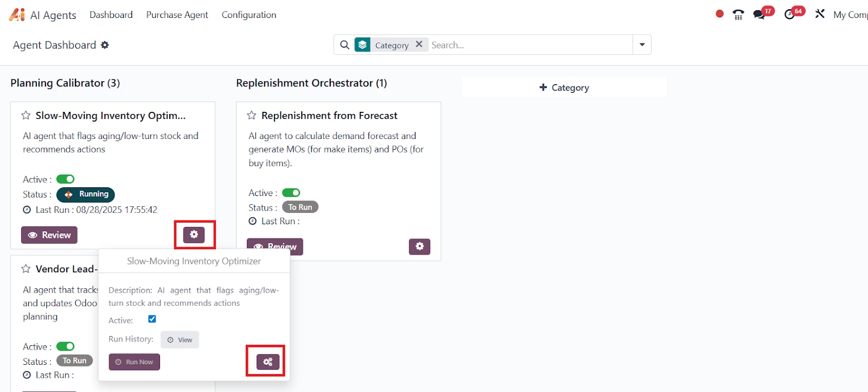Click the AI Agents app logo

click(17, 15)
